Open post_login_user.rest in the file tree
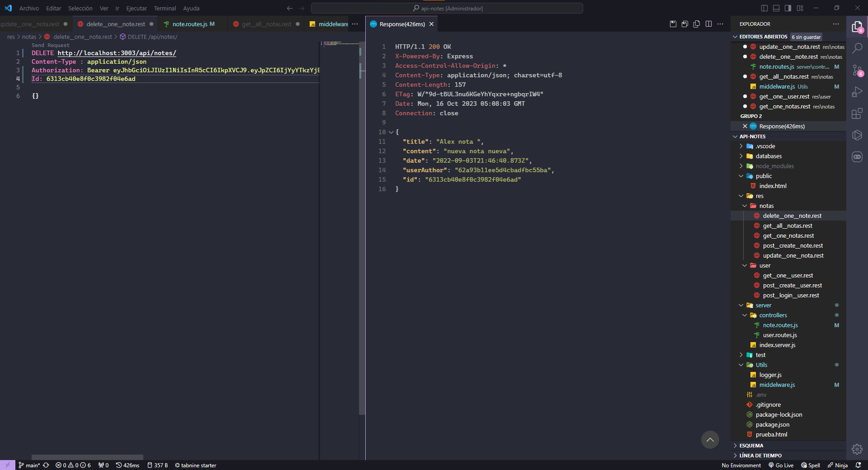868x470 pixels. click(791, 295)
